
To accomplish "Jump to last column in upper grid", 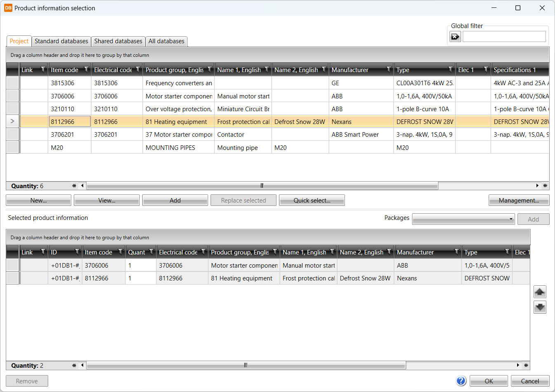I will pyautogui.click(x=545, y=186).
